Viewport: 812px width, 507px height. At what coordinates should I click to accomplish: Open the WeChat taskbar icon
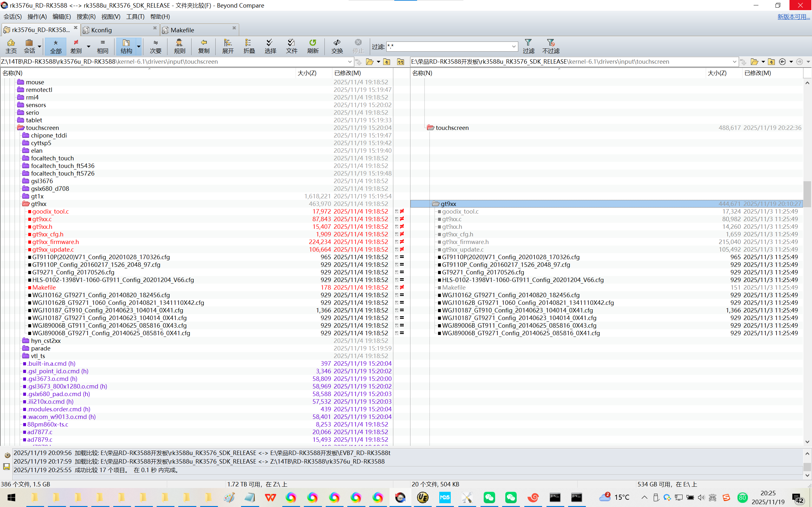(x=489, y=497)
